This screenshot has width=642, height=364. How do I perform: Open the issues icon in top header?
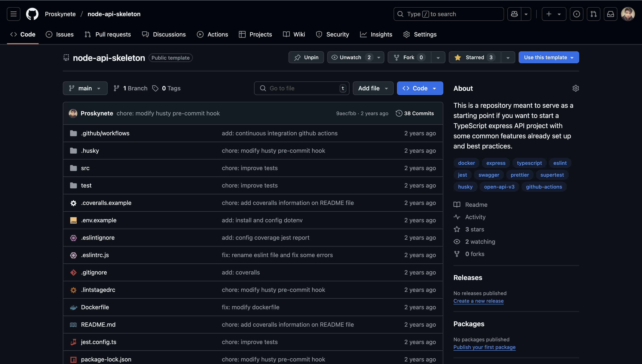(576, 14)
